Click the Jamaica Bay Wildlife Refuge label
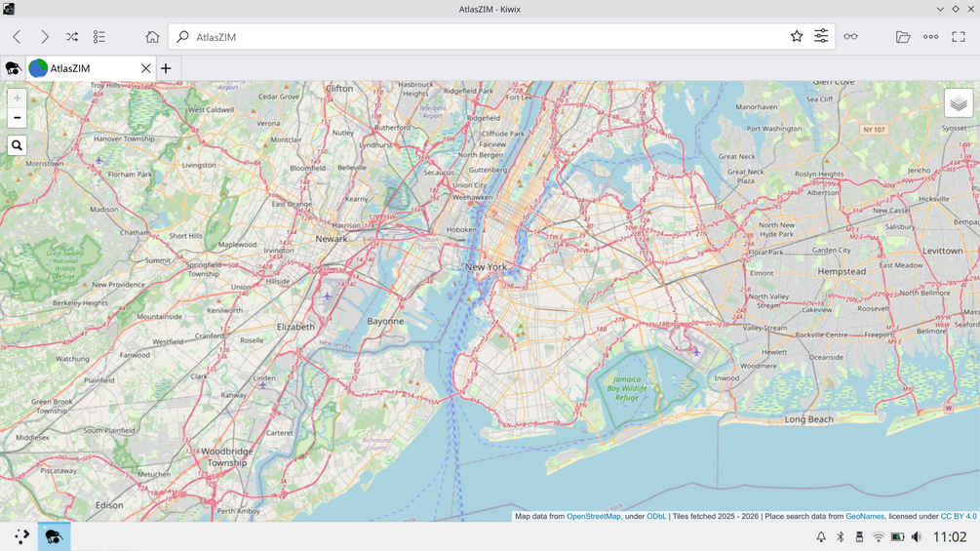 627,388
